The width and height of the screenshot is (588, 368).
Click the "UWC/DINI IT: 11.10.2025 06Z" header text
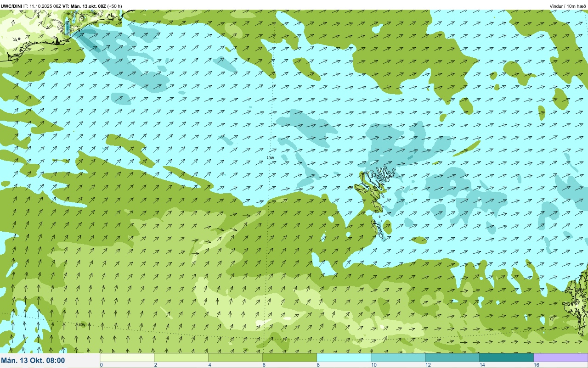point(31,6)
